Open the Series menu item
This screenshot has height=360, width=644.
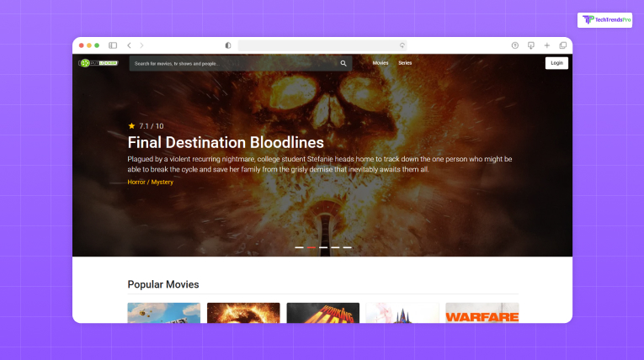coord(405,63)
